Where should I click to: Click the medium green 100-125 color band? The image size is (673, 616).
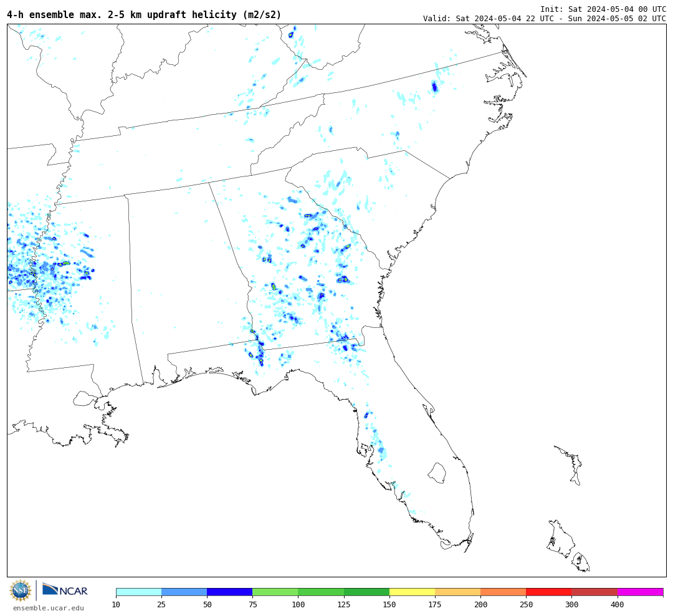pos(321,592)
